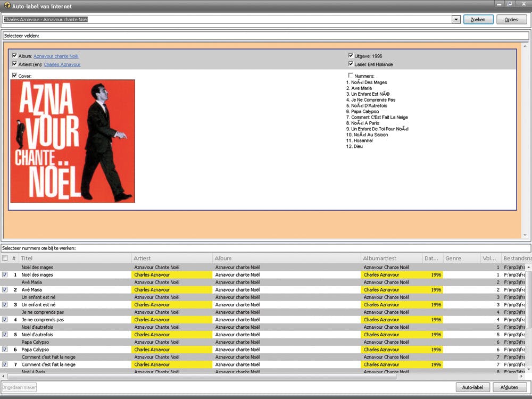
Task: Click the Zoeken button
Action: pos(478,19)
